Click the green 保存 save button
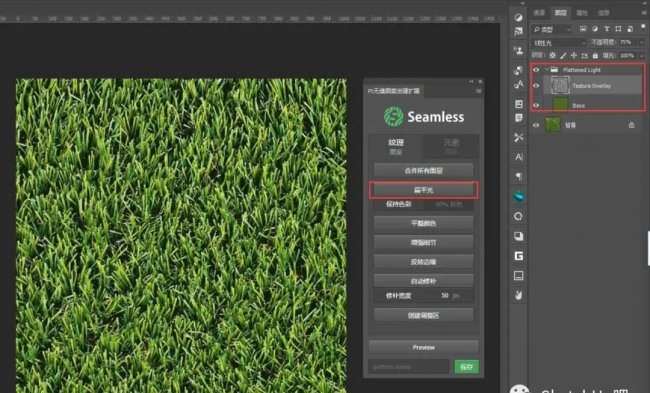The width and height of the screenshot is (650, 393). pos(466,366)
